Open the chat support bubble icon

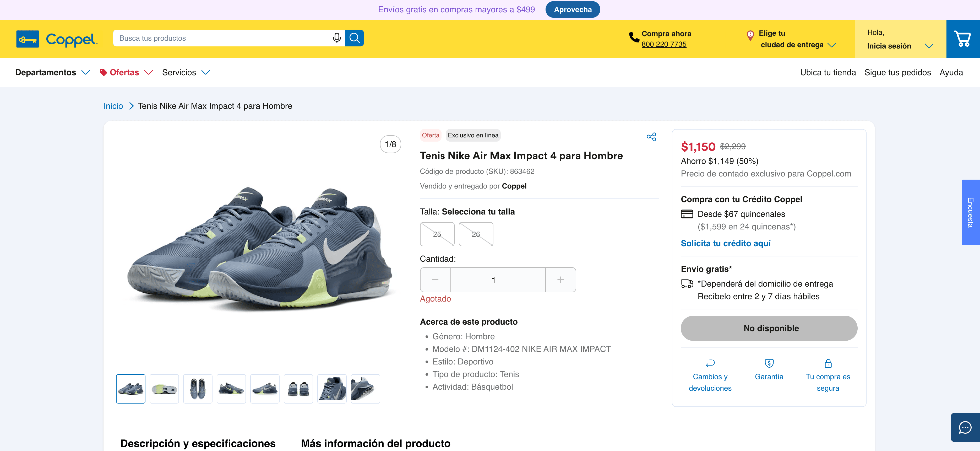[x=965, y=427]
